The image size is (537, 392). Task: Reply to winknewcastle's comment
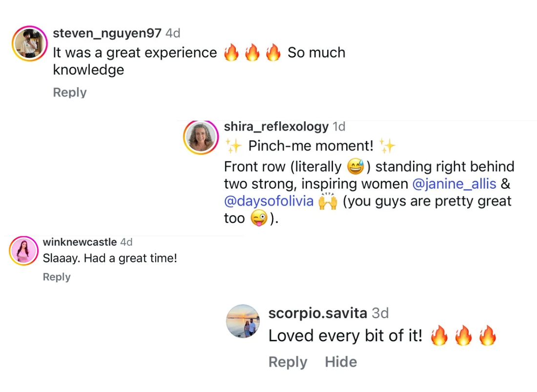tap(57, 277)
